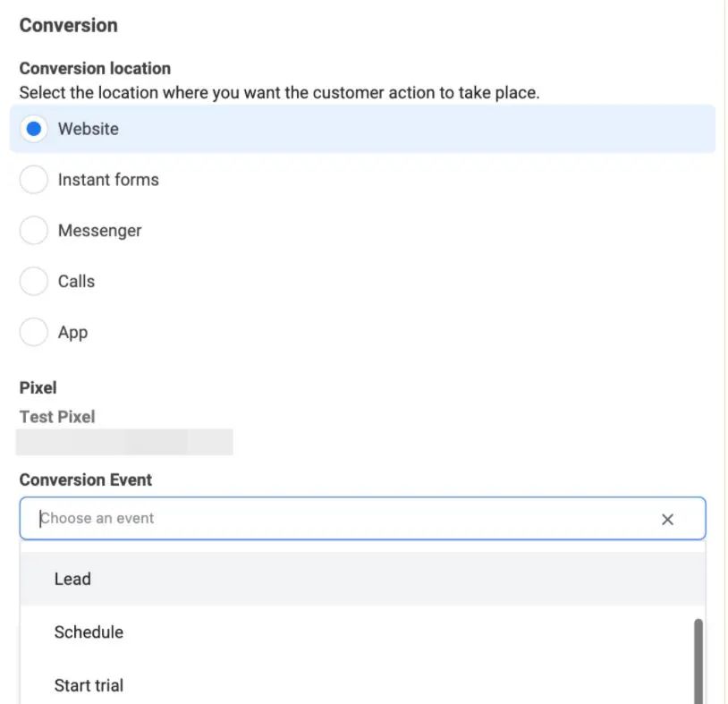Click the Test Pixel name
728x704 pixels.
tap(57, 417)
